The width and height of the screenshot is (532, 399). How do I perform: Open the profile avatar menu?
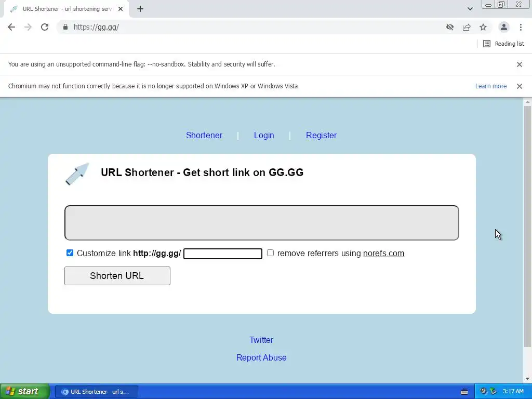[504, 27]
